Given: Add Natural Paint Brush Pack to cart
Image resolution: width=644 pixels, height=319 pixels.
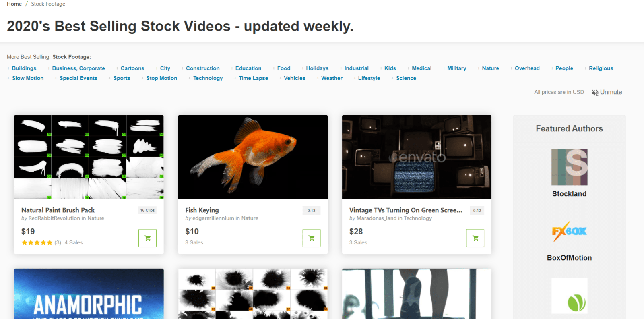Looking at the screenshot, I should [147, 238].
